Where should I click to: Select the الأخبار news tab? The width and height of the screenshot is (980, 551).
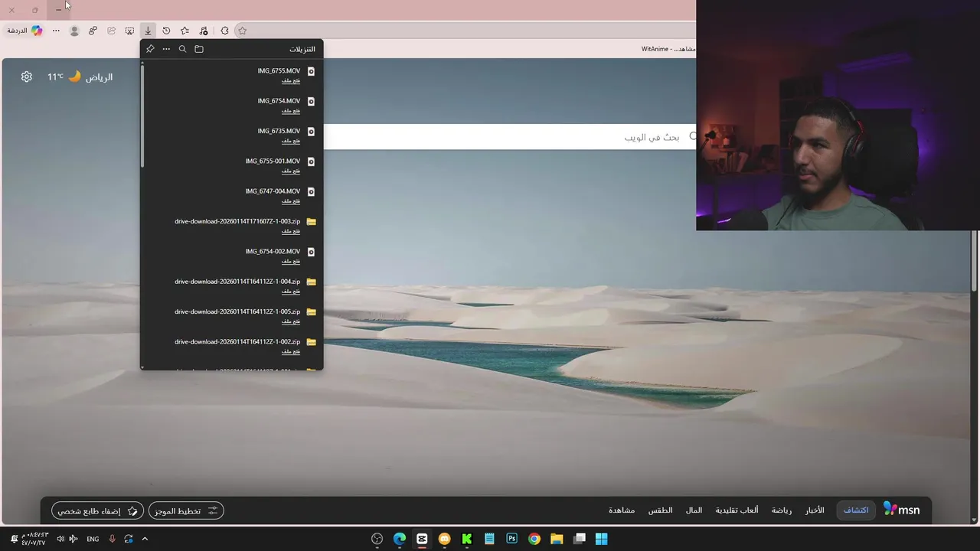[815, 510]
